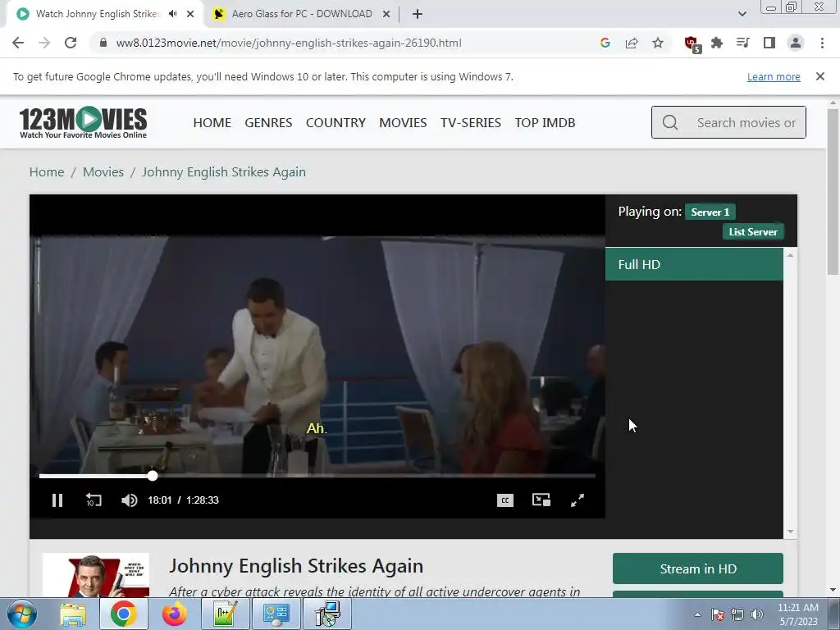Switch the video to fullscreen

tap(577, 500)
